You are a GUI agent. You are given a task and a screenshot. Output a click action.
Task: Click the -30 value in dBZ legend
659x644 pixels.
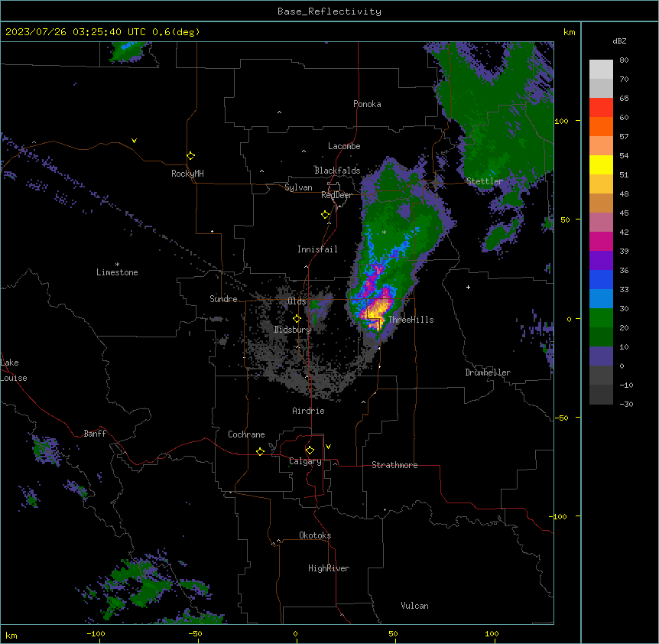(626, 404)
